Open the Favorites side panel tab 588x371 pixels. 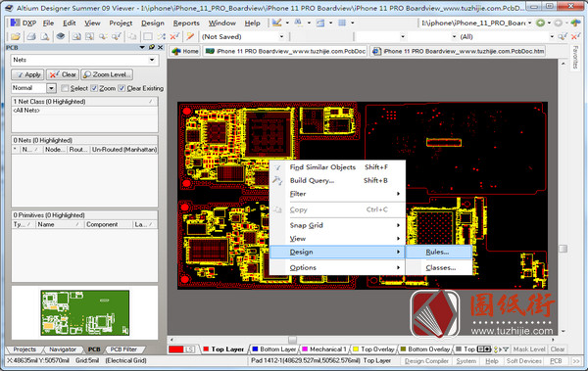point(575,58)
